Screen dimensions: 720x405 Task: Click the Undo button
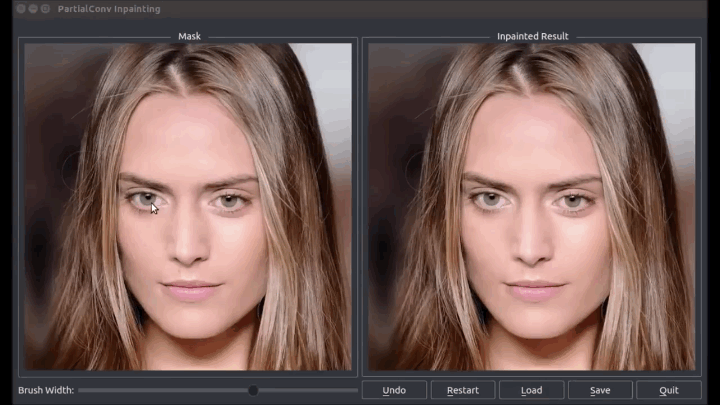pyautogui.click(x=394, y=390)
